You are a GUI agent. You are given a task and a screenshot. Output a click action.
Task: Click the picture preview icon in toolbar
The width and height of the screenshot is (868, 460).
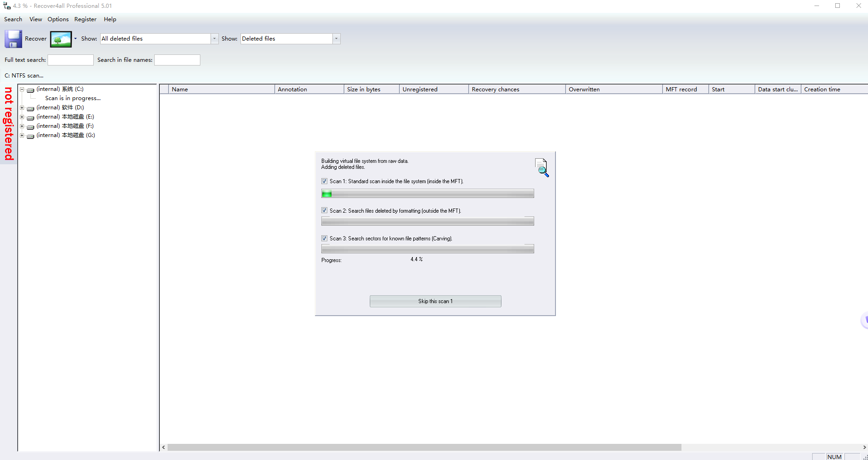click(61, 39)
